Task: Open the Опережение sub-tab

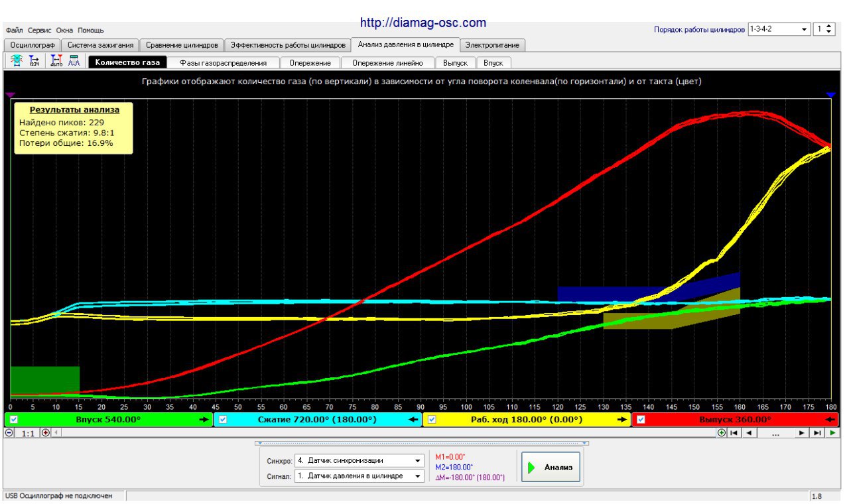Action: (x=310, y=63)
